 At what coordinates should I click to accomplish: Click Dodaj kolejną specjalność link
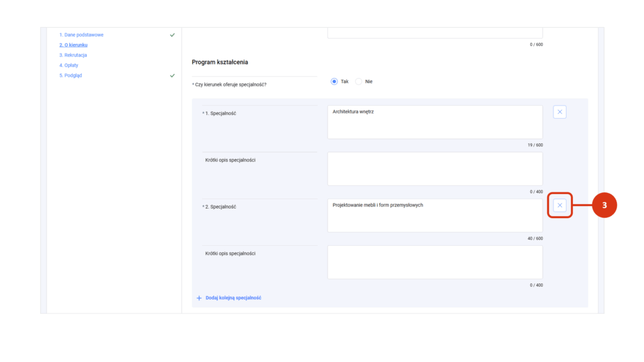click(x=233, y=298)
